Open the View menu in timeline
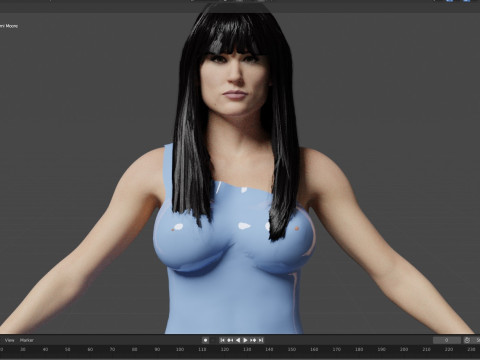The height and width of the screenshot is (360, 480). point(10,340)
